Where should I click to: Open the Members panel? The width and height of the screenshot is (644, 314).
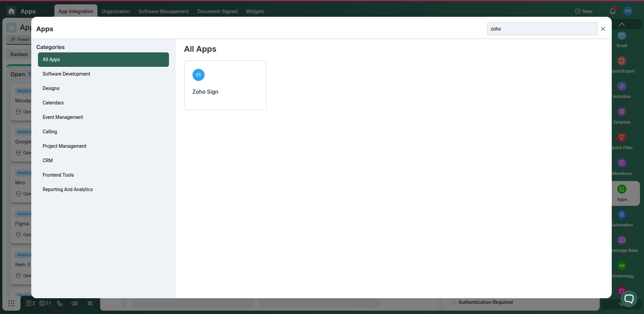[x=622, y=166]
